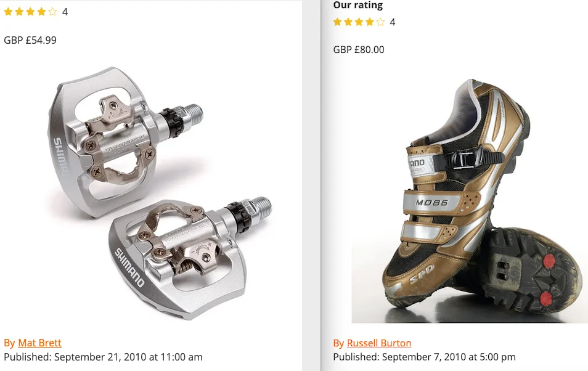Click the first star under Our rating
The height and width of the screenshot is (371, 588).
[338, 22]
